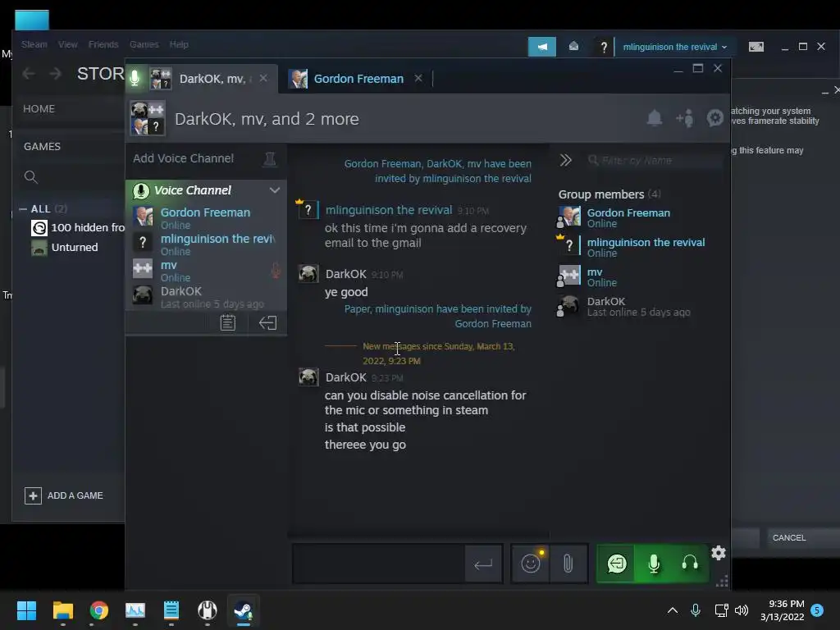Viewport: 840px width, 630px height.
Task: Collapse the group members panel
Action: [x=565, y=160]
